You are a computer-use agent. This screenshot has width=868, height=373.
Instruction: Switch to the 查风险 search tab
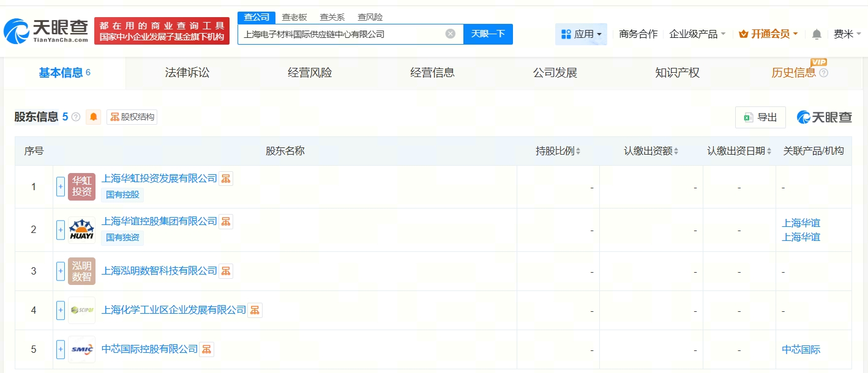click(370, 17)
